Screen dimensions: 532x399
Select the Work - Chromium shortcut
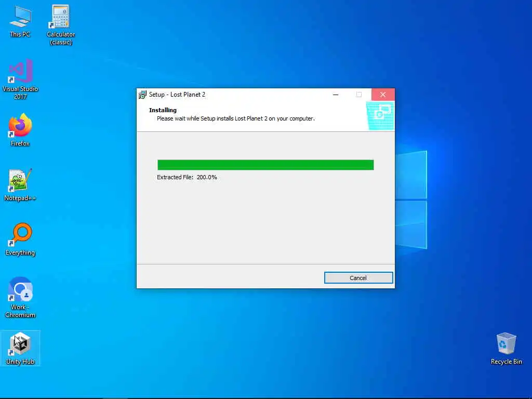point(20,298)
